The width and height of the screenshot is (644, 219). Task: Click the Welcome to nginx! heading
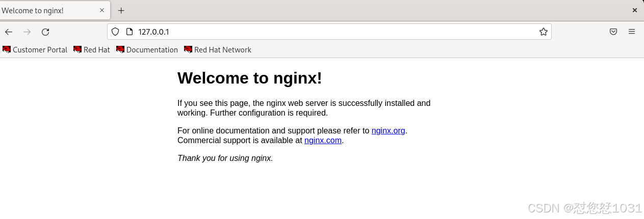coord(250,78)
